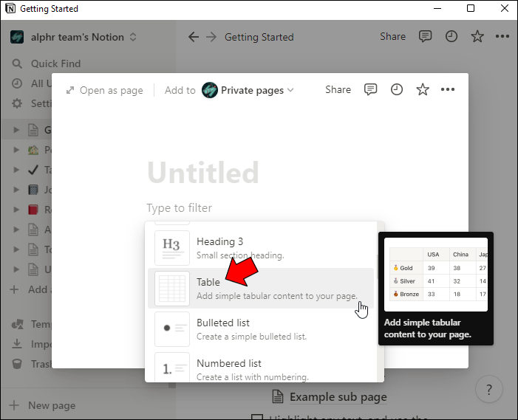
Task: Open the help question mark button
Action: pyautogui.click(x=489, y=389)
